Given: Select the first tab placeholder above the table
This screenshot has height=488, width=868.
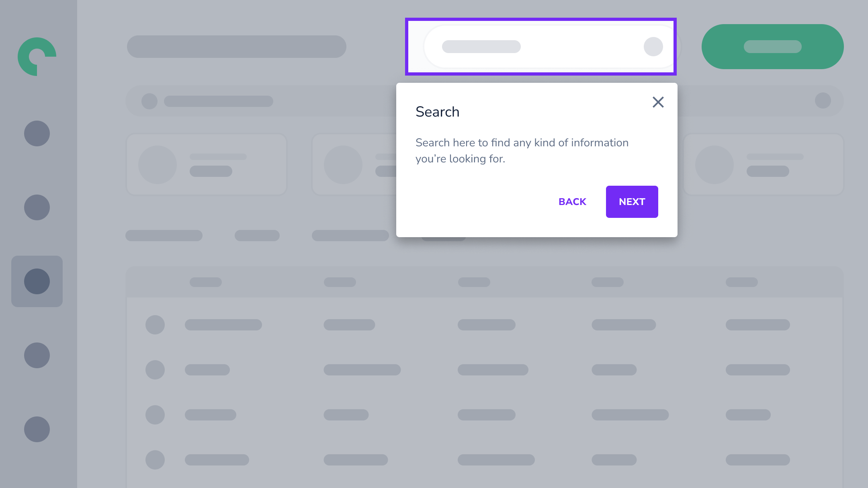Looking at the screenshot, I should click(x=164, y=236).
